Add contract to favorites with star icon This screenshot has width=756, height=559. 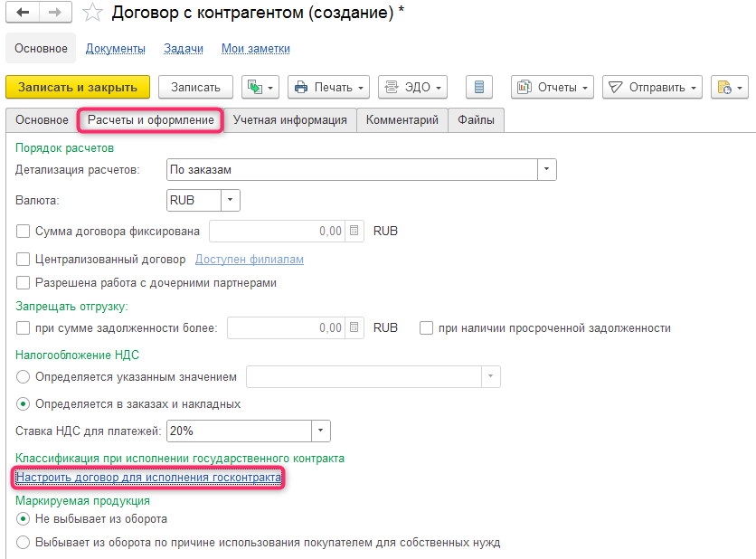click(91, 13)
